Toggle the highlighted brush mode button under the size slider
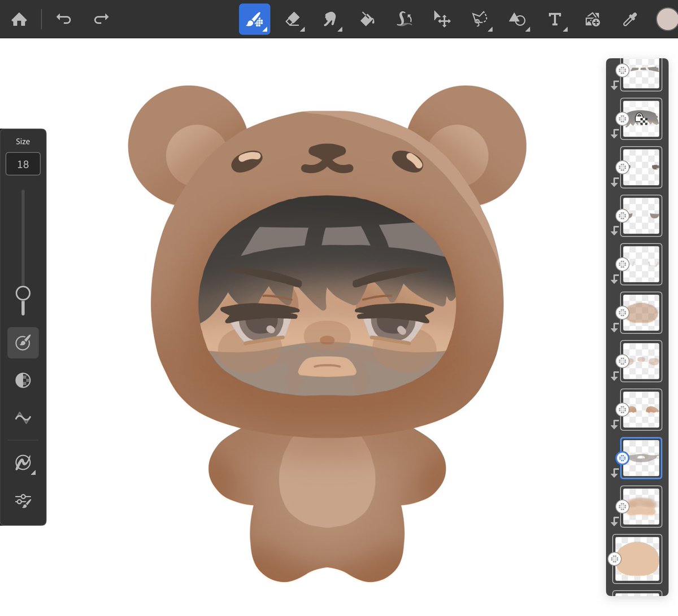This screenshot has width=678, height=616. click(23, 343)
